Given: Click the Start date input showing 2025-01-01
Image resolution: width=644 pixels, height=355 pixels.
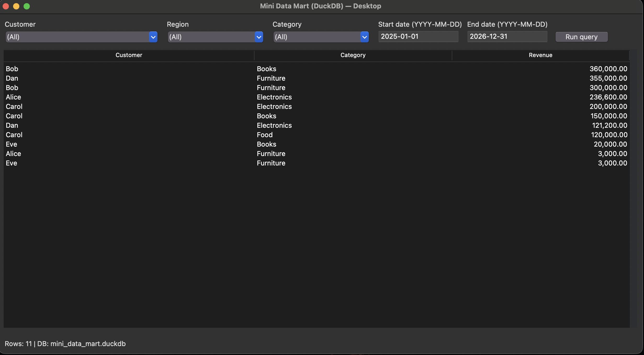Looking at the screenshot, I should (x=418, y=36).
